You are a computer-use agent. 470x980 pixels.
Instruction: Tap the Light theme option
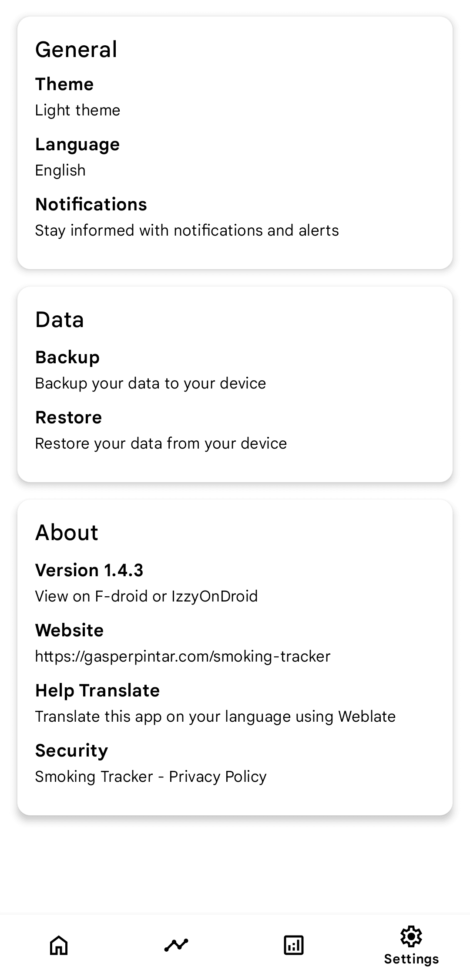(77, 110)
